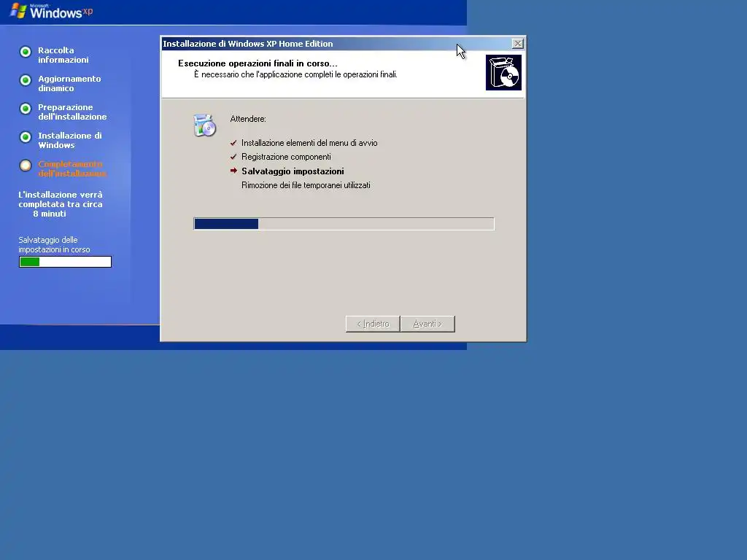This screenshot has width=747, height=560.
Task: Click the setup box-and-CD icon in dialog header
Action: 503,72
